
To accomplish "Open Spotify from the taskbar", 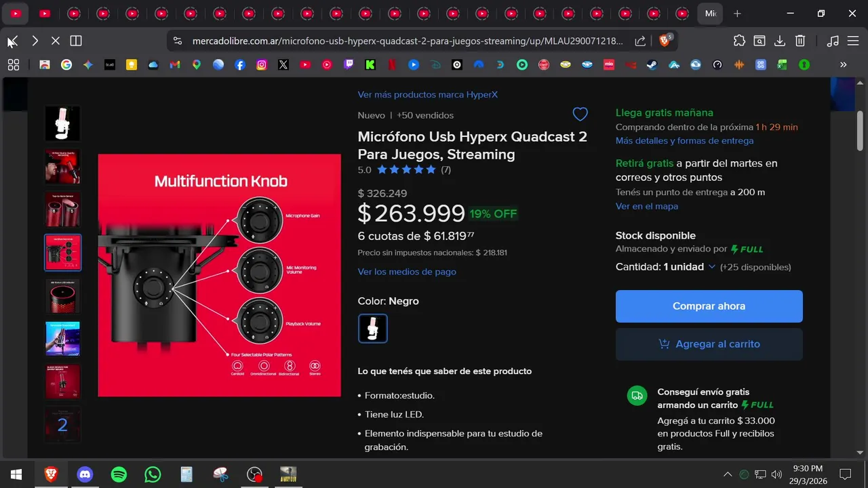I will [119, 474].
